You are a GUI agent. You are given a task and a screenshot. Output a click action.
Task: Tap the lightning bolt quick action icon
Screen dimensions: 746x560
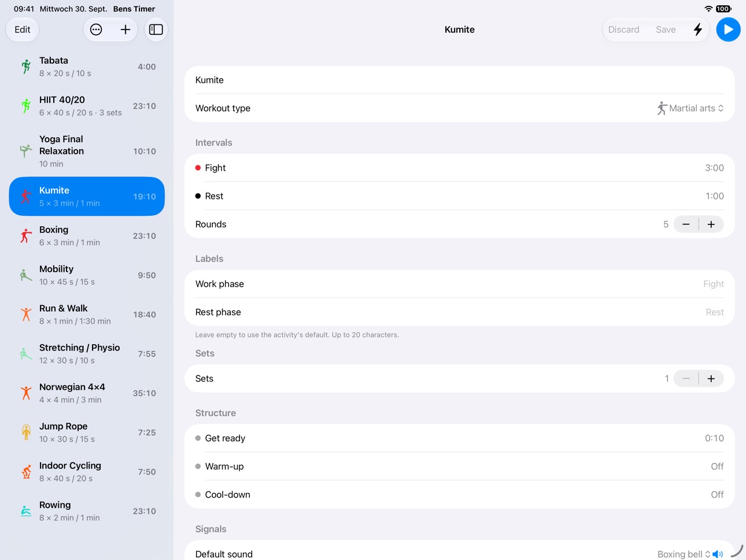pos(698,30)
